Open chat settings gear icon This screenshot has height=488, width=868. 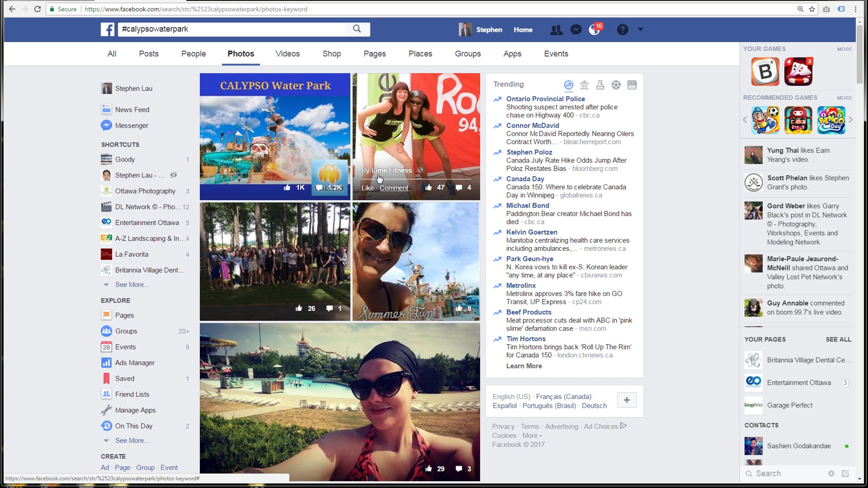pos(831,474)
